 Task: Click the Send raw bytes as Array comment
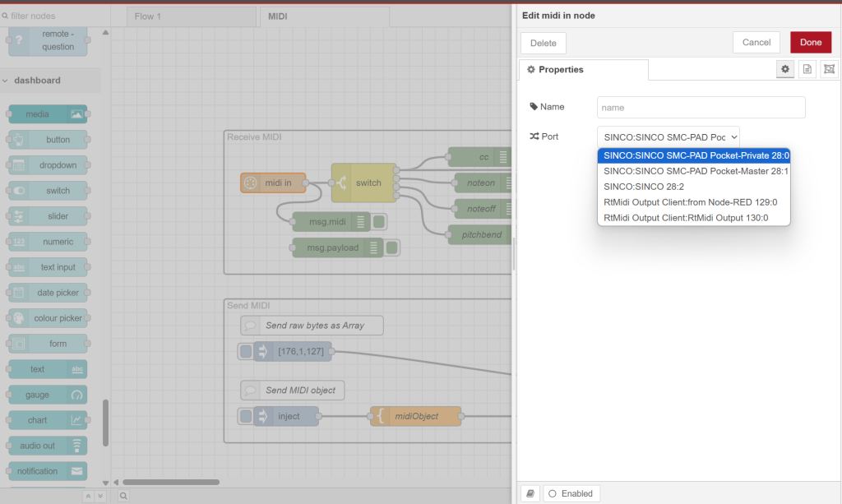click(312, 326)
